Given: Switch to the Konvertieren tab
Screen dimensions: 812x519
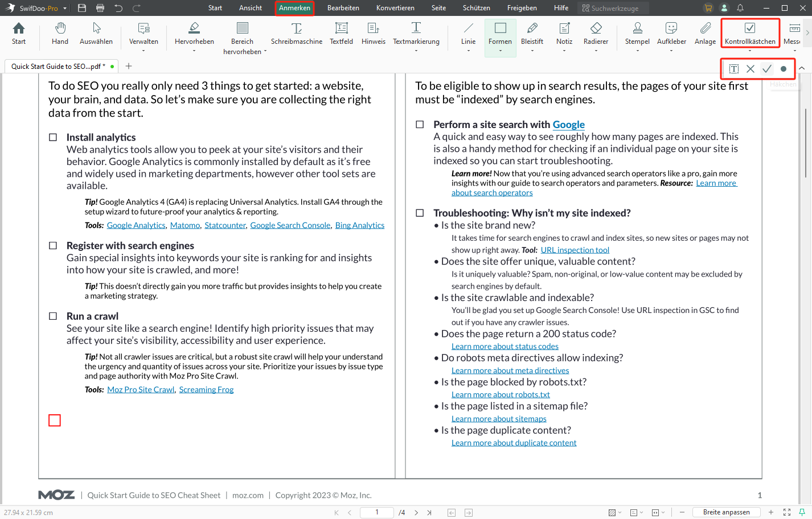Looking at the screenshot, I should click(x=395, y=8).
